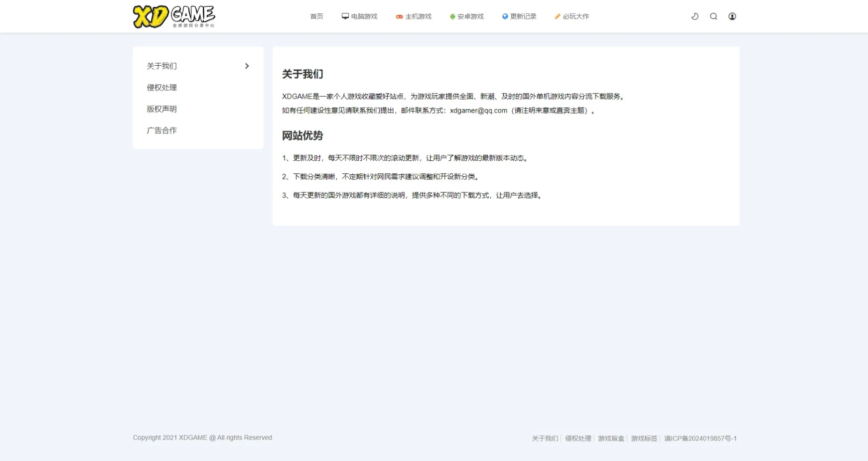Image resolution: width=868 pixels, height=461 pixels.
Task: Open the 安卓游戏 menu item
Action: [466, 16]
